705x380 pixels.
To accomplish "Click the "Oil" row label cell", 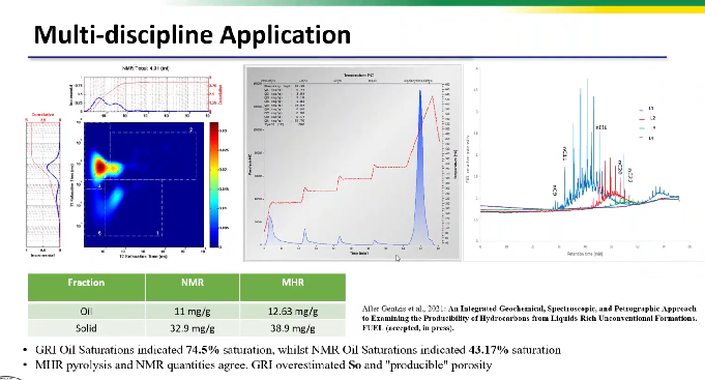I will [x=86, y=311].
